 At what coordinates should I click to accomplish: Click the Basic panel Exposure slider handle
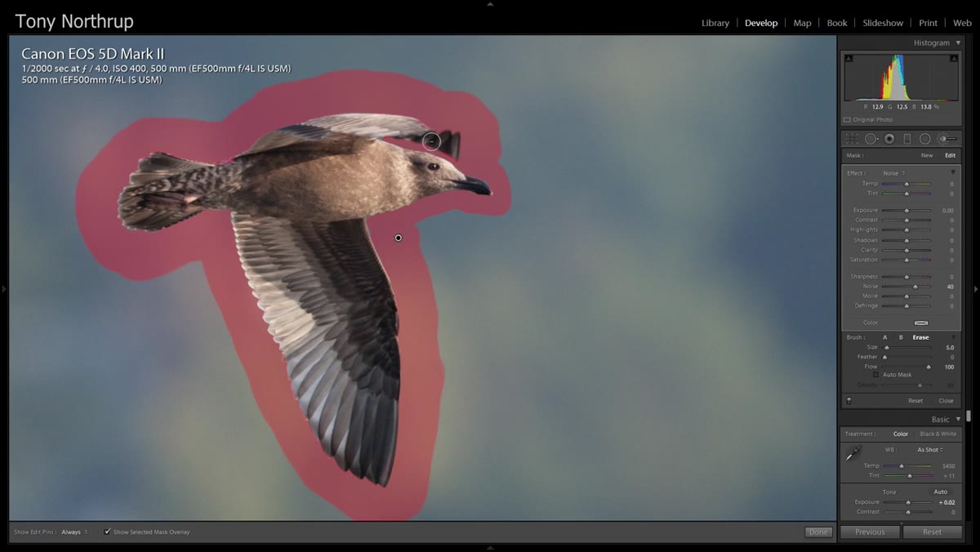pos(908,502)
